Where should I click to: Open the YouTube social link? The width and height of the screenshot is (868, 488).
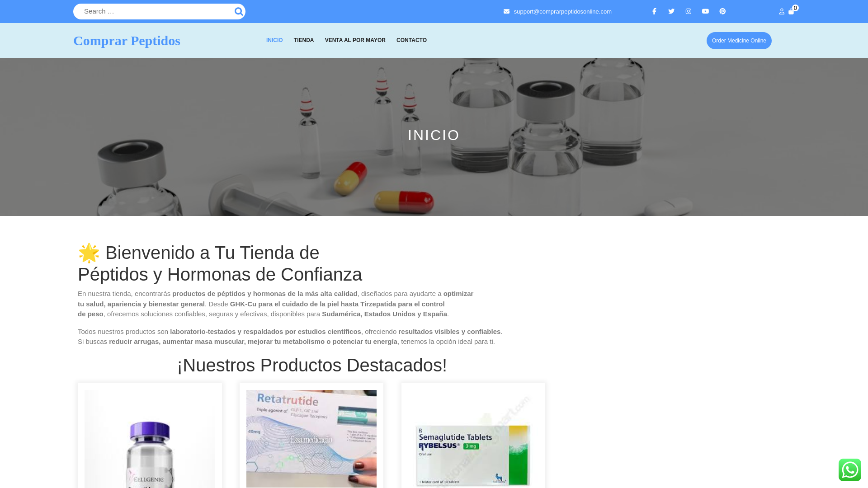pyautogui.click(x=705, y=11)
